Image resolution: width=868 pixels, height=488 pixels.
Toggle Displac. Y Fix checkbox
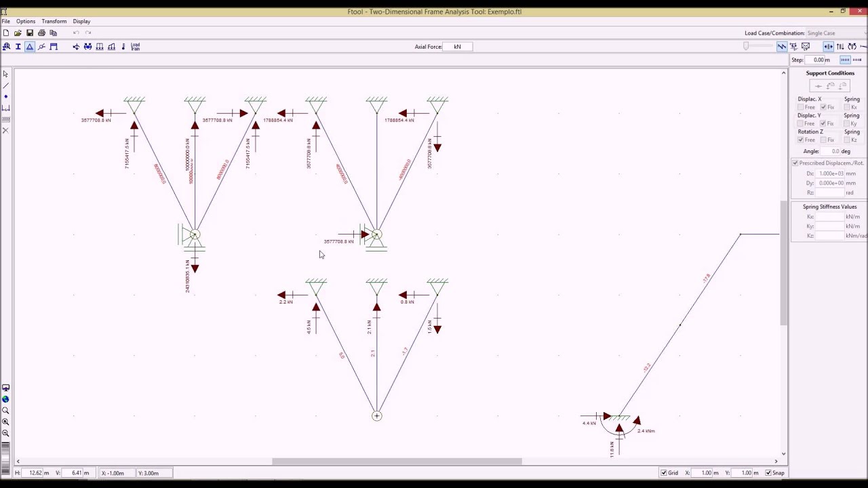coord(823,123)
